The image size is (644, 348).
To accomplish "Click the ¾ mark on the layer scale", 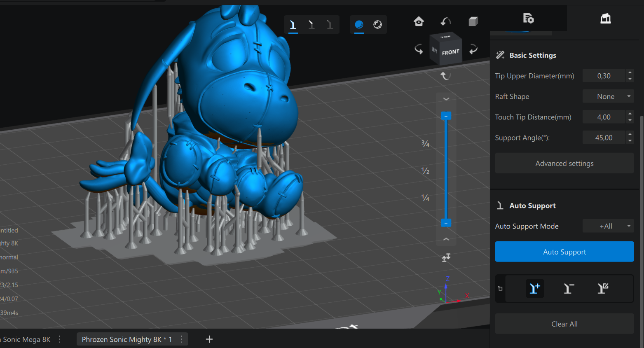I will pos(425,144).
